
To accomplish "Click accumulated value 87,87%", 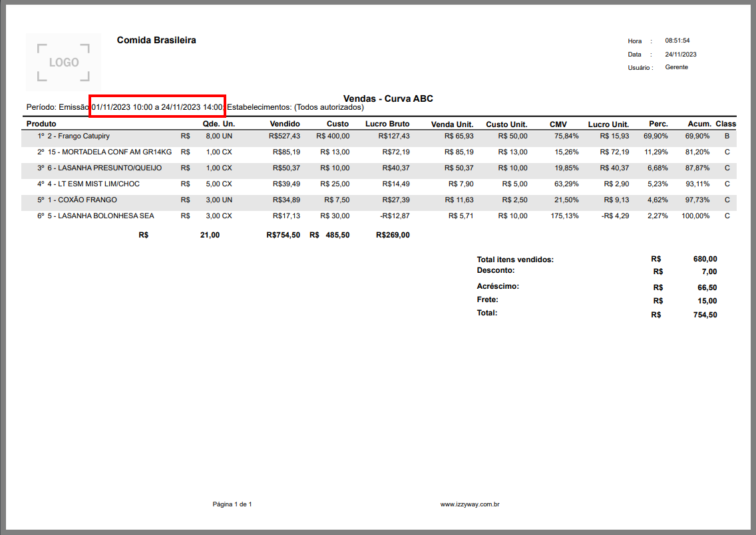I will (697, 168).
